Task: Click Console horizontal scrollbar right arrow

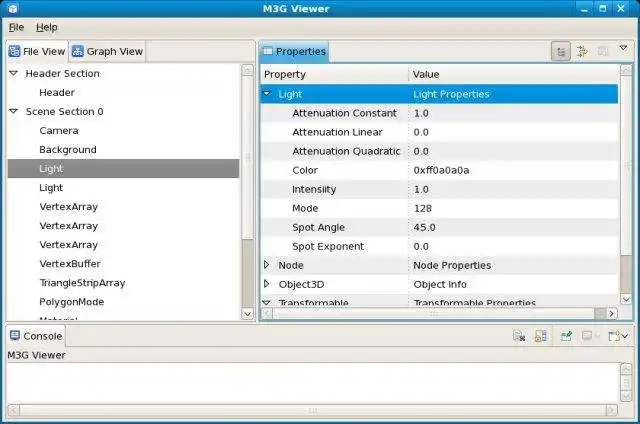Action: (611, 410)
